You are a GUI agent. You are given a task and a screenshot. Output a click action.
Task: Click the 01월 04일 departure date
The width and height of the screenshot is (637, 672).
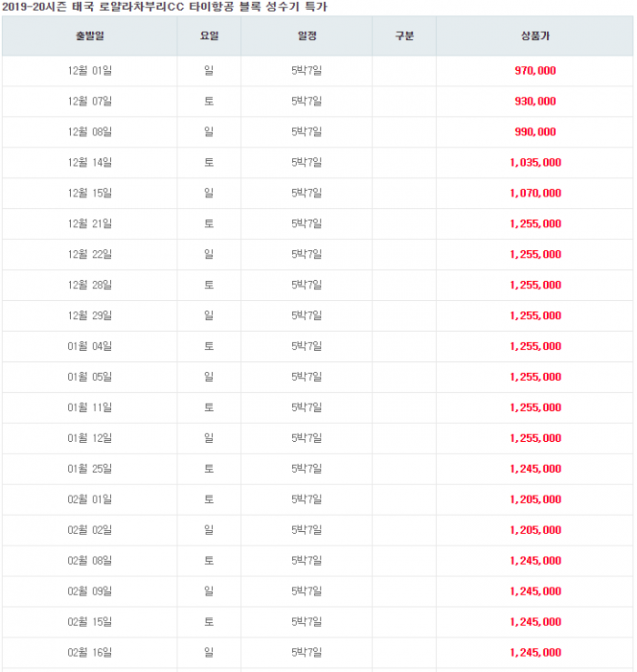tap(90, 346)
